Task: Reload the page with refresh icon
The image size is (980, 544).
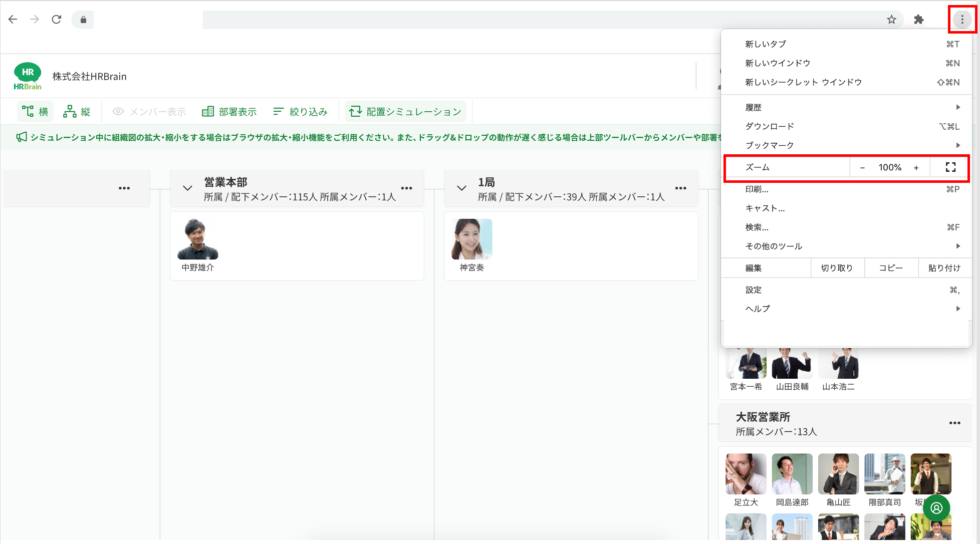Action: (x=57, y=20)
